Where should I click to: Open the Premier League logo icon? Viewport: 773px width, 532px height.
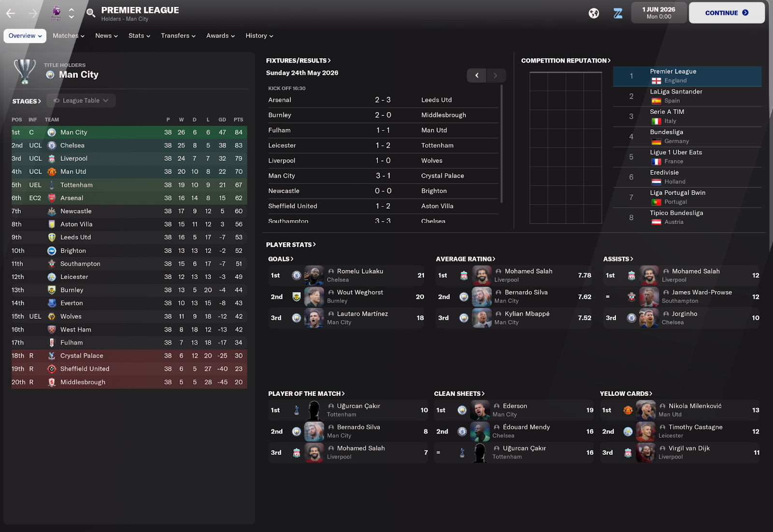click(x=57, y=13)
